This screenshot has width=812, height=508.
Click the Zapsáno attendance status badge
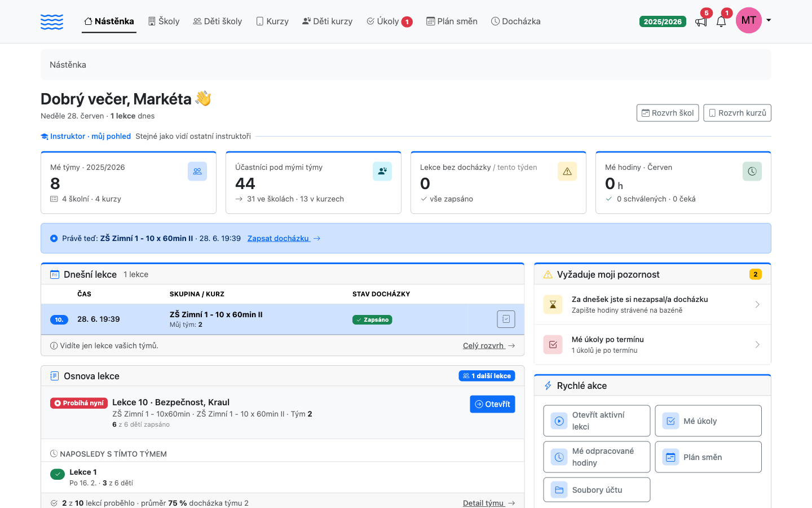[x=372, y=319]
